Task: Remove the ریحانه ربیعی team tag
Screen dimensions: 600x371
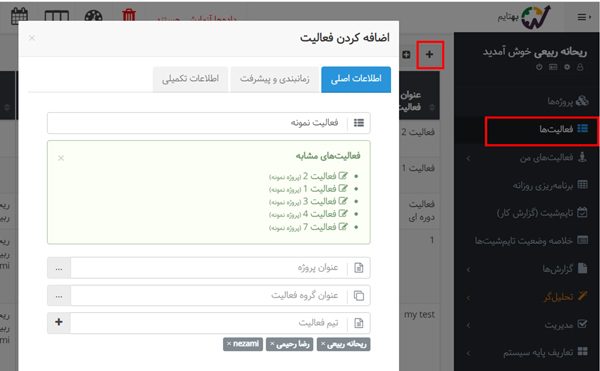Action: pos(323,344)
